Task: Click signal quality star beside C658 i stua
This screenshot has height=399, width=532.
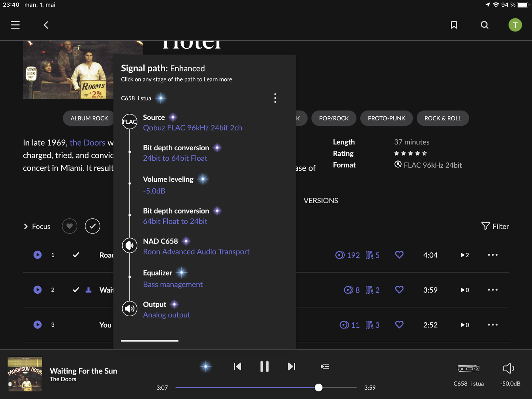Action: (x=161, y=98)
